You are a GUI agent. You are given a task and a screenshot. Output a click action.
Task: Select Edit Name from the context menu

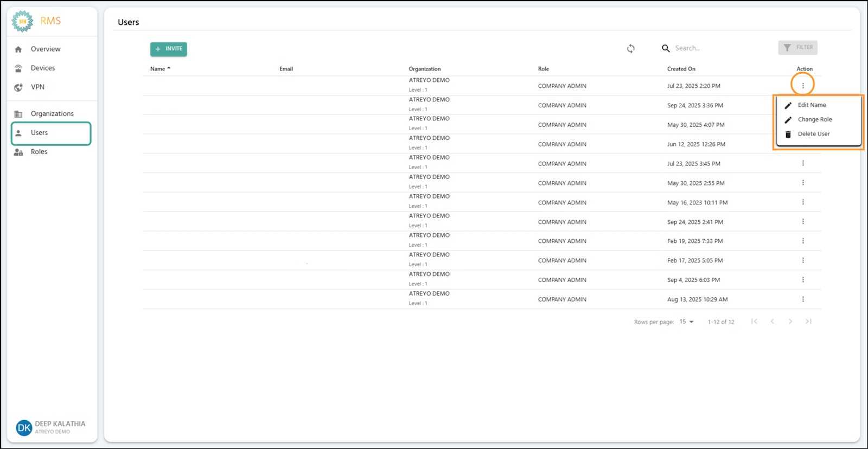(x=812, y=105)
